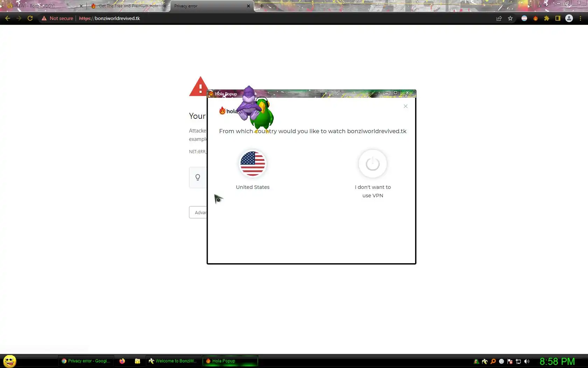588x368 pixels.
Task: Click the banana tray icon
Action: [485, 361]
